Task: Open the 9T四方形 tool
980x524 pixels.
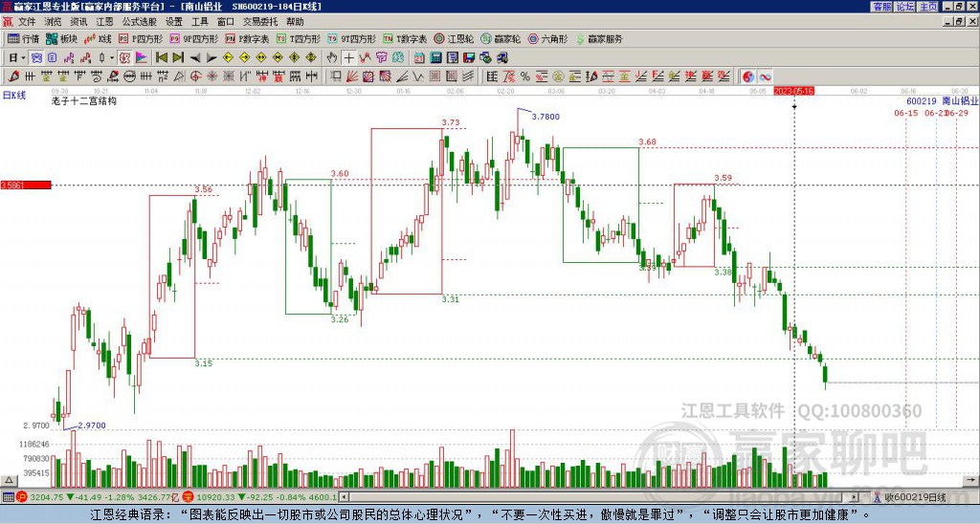Action: pyautogui.click(x=351, y=38)
